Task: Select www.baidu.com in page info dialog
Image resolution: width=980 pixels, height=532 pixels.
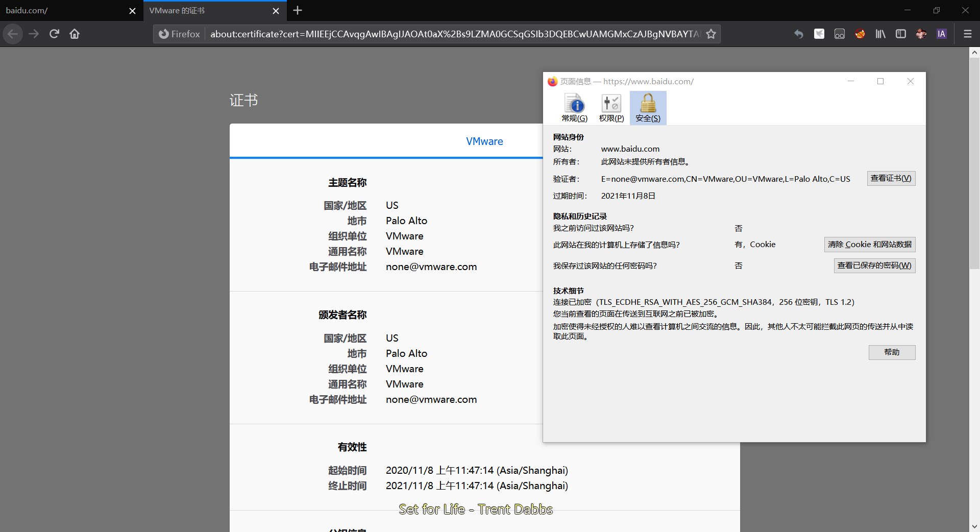Action: coord(630,149)
